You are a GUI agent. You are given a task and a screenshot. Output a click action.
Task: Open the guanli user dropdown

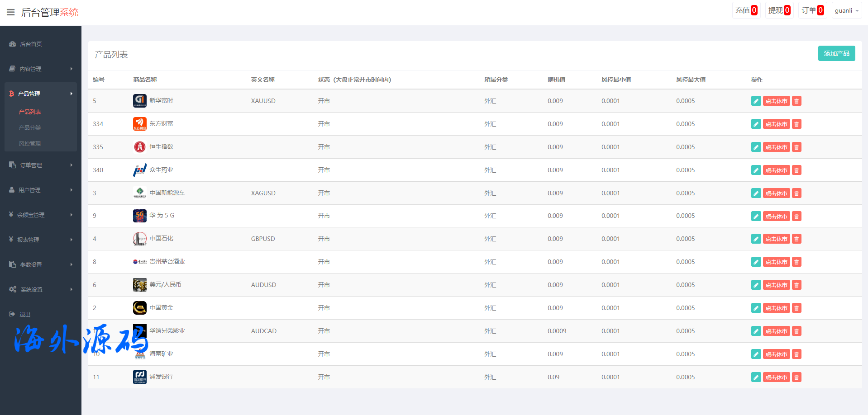[846, 10]
